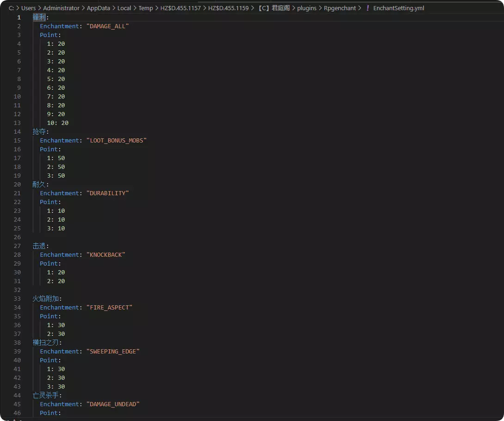Screen dimensions: 504x421
Task: Click the YAML file icon in breadcrumb
Action: pyautogui.click(x=368, y=8)
